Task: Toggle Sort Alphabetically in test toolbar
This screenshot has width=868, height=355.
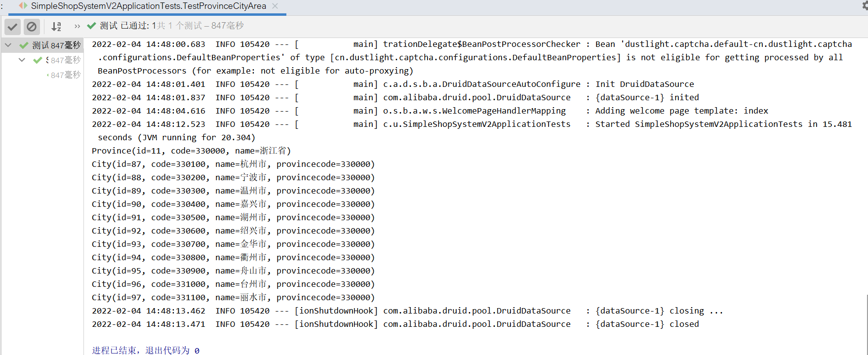Action: pos(56,26)
